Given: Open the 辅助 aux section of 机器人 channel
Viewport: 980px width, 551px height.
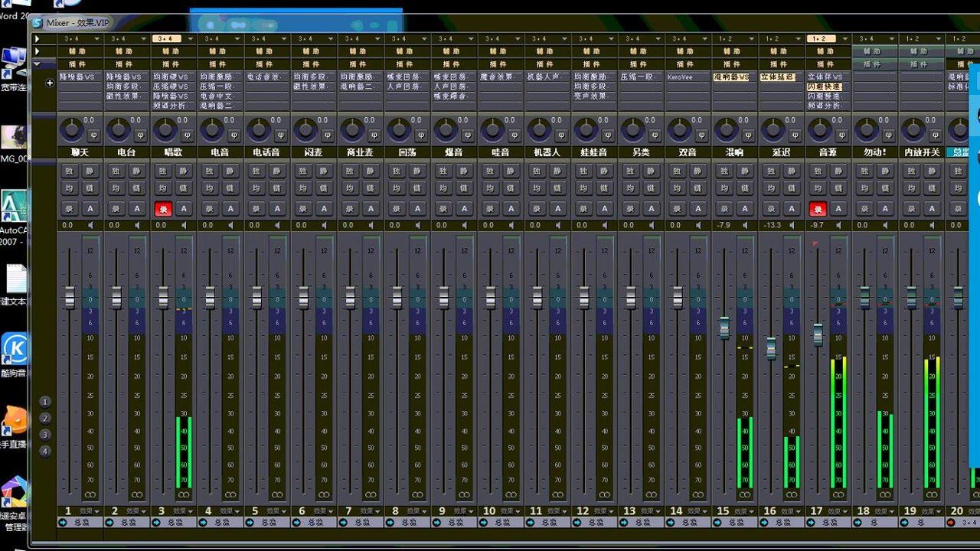Looking at the screenshot, I should coord(544,51).
